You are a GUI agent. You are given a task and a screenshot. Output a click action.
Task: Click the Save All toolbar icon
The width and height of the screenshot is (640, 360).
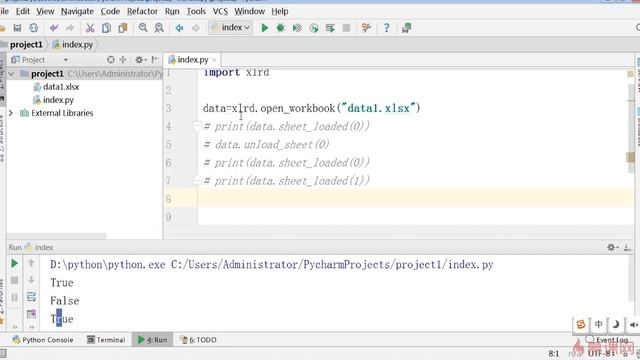17,28
